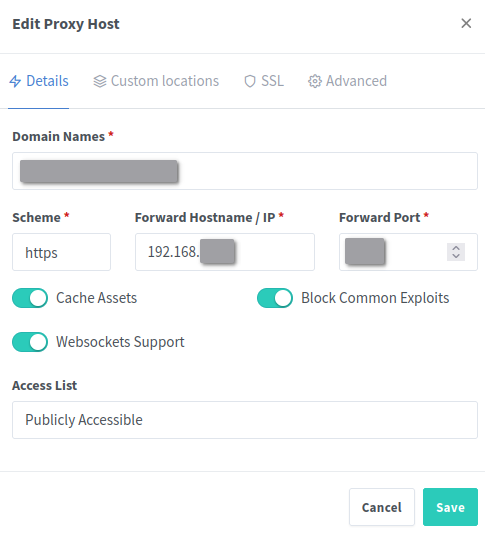Viewport: 485px width, 533px height.
Task: Save the proxy host changes
Action: [450, 507]
